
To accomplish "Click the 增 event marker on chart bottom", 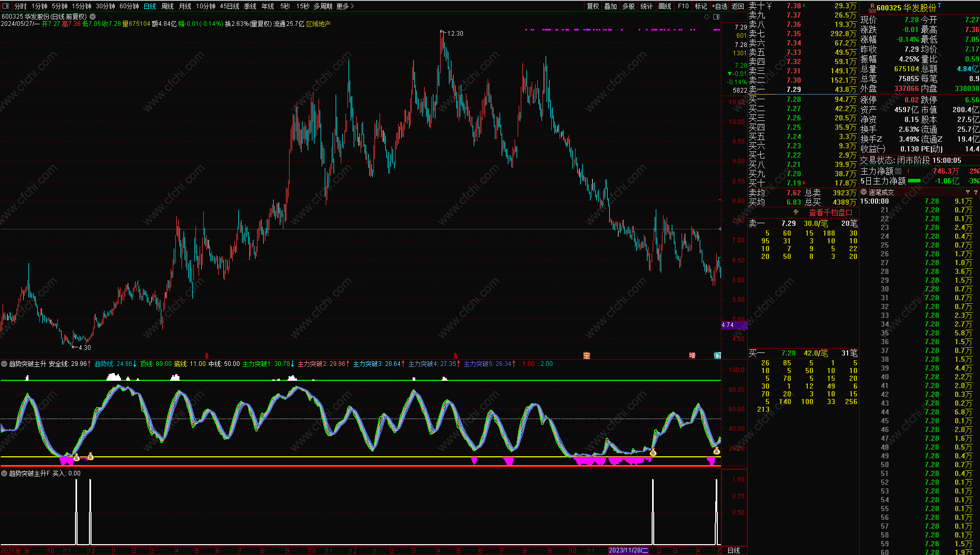I will (692, 356).
